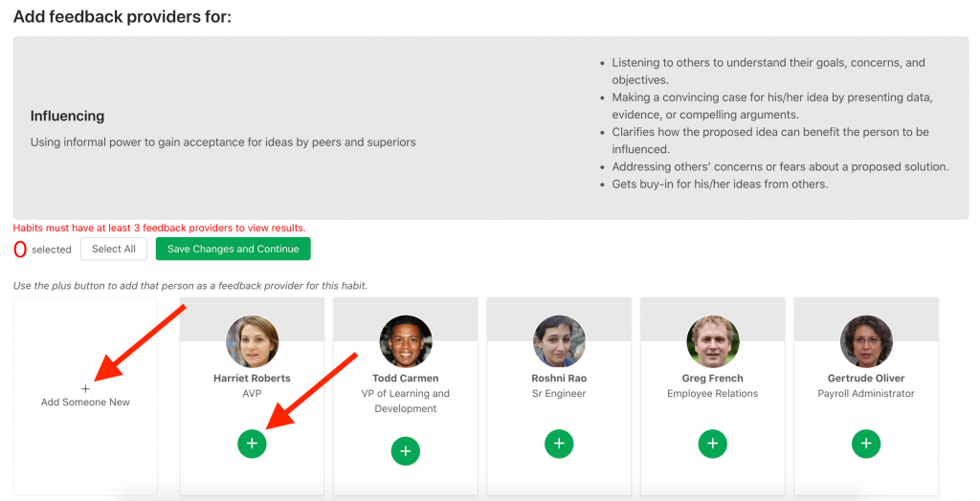
Task: Save Changes and Continue
Action: (x=233, y=249)
